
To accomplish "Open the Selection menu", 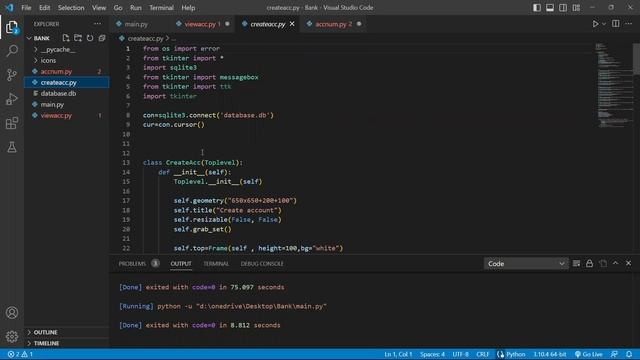I will [71, 8].
